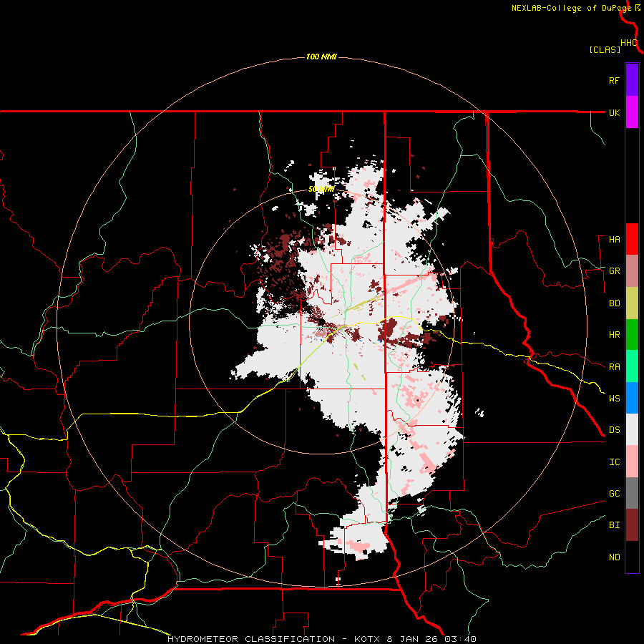Click the BI legend label

coord(614,525)
